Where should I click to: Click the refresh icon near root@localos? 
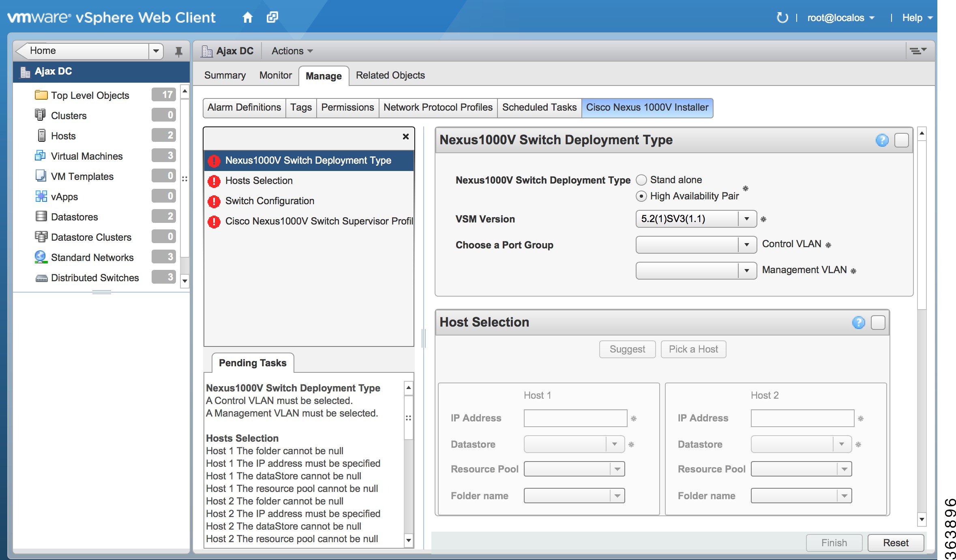point(782,17)
